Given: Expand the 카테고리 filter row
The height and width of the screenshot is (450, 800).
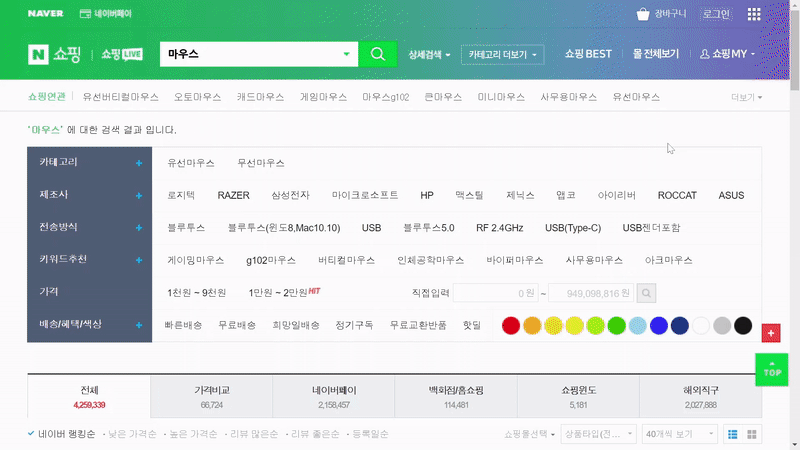Looking at the screenshot, I should (x=138, y=162).
